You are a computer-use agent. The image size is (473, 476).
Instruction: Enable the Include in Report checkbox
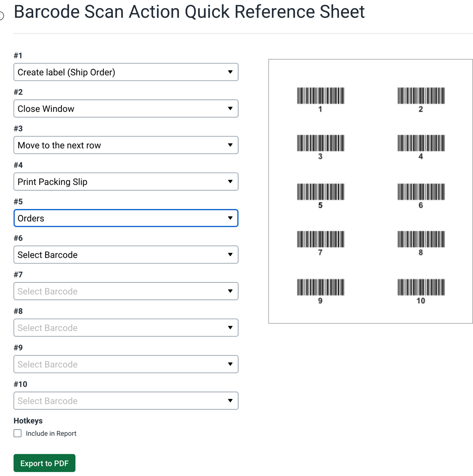(18, 433)
